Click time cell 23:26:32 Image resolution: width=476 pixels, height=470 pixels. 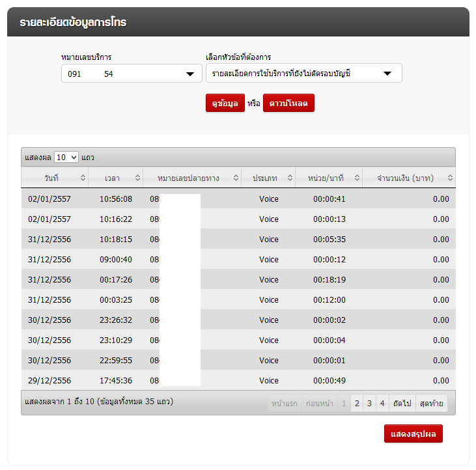[116, 320]
